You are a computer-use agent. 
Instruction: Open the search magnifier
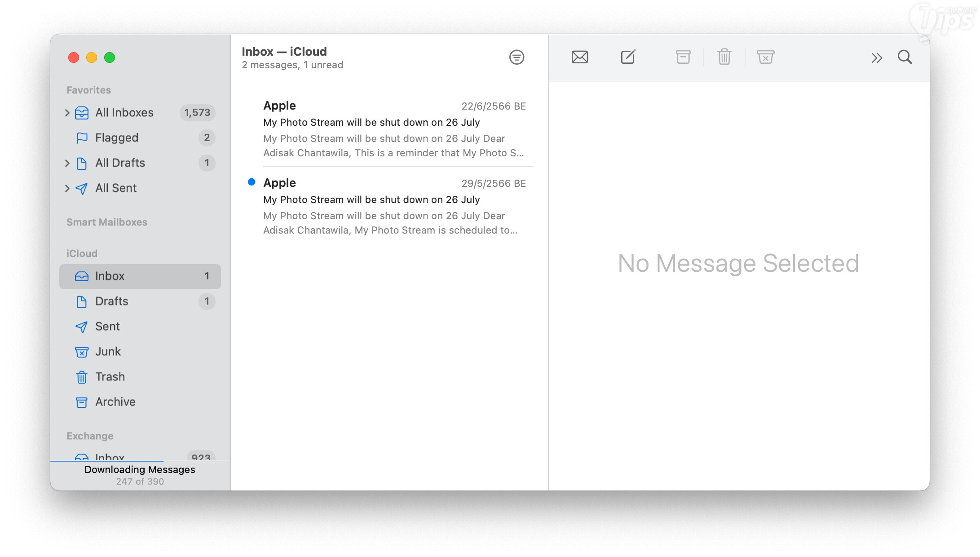(x=905, y=57)
